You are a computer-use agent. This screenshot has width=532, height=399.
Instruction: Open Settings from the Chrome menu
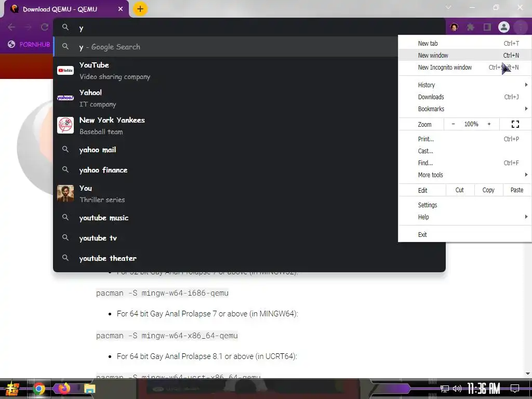pos(465,205)
